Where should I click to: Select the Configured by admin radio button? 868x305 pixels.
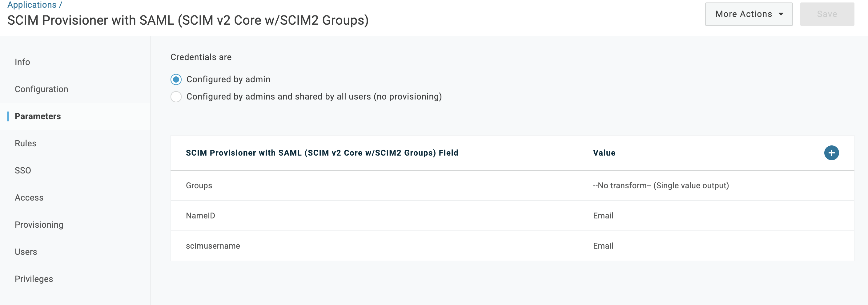tap(176, 79)
